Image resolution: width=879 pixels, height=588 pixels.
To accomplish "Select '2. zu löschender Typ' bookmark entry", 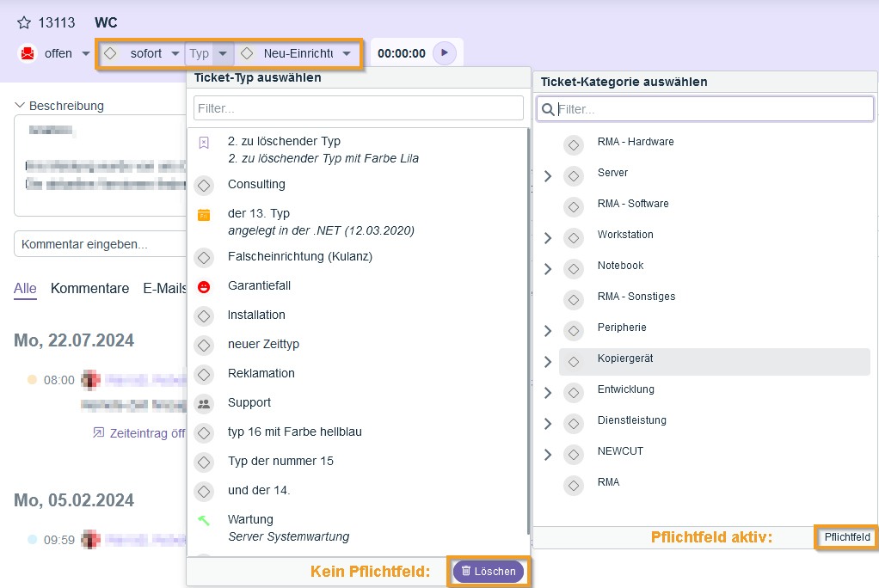I will point(204,143).
